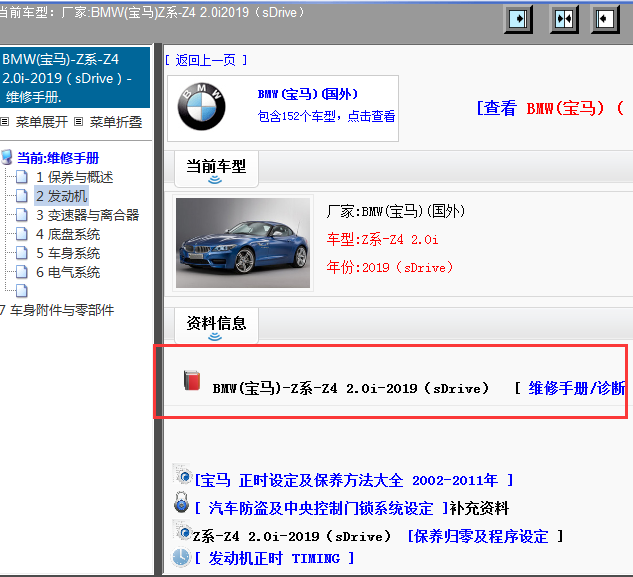
Task: Click the clock icon beside 发动机正时 TIMING
Action: (181, 557)
